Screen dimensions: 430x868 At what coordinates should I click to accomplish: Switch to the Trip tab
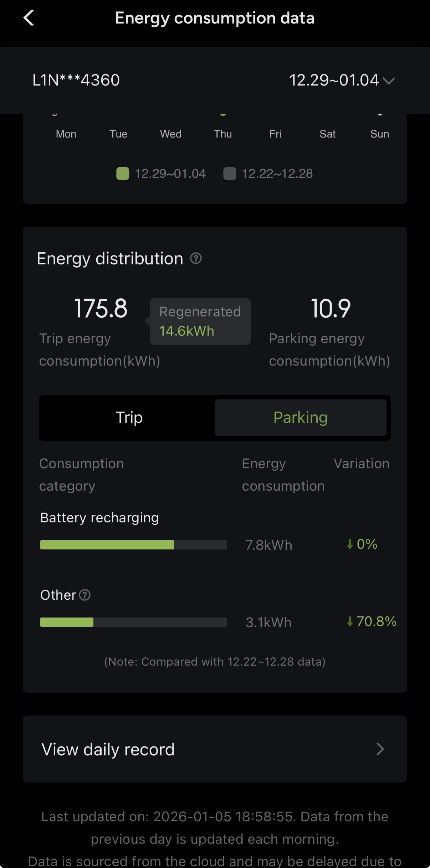(x=129, y=418)
